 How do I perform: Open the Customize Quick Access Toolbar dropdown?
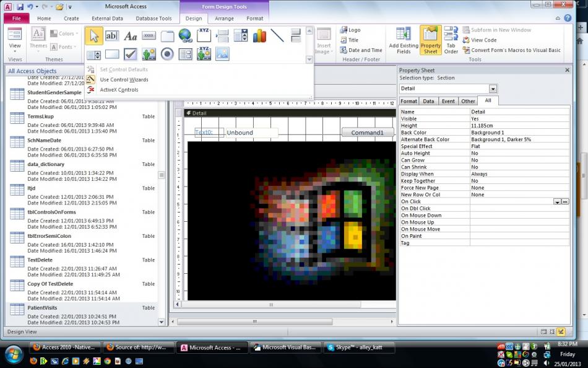click(x=70, y=7)
